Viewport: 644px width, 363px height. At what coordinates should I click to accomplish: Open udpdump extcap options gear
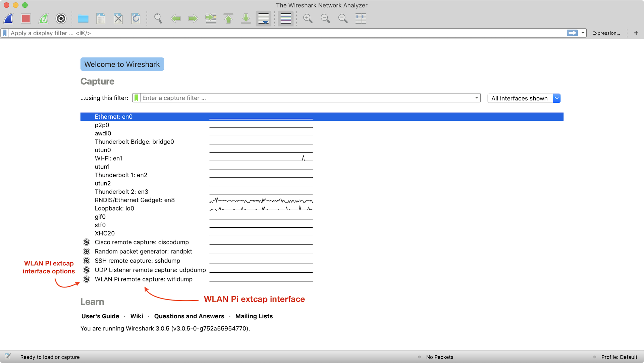point(87,270)
